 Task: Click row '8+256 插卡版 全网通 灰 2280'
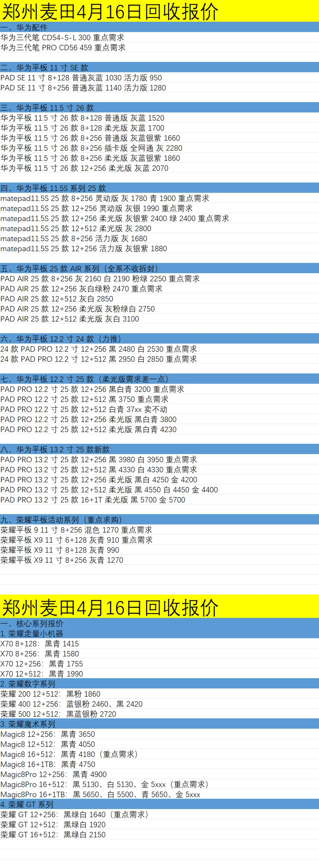click(159, 148)
